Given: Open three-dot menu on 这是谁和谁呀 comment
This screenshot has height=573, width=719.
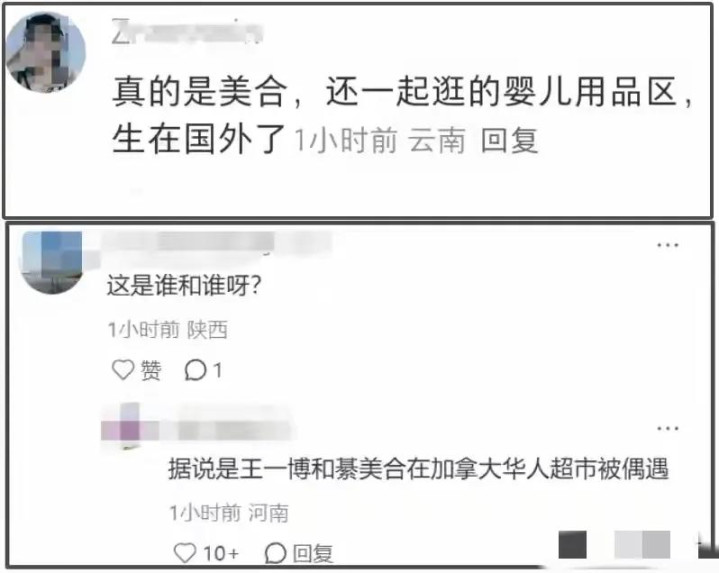Looking at the screenshot, I should 667,245.
